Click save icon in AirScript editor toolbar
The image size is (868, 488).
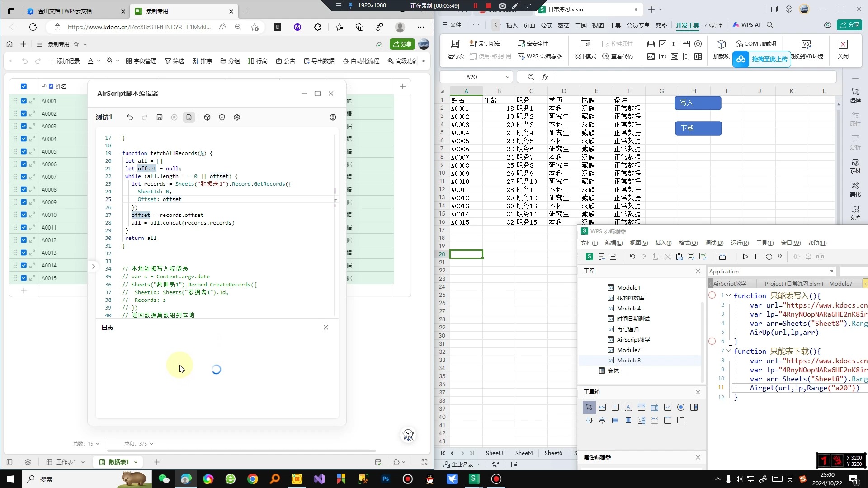(x=160, y=117)
